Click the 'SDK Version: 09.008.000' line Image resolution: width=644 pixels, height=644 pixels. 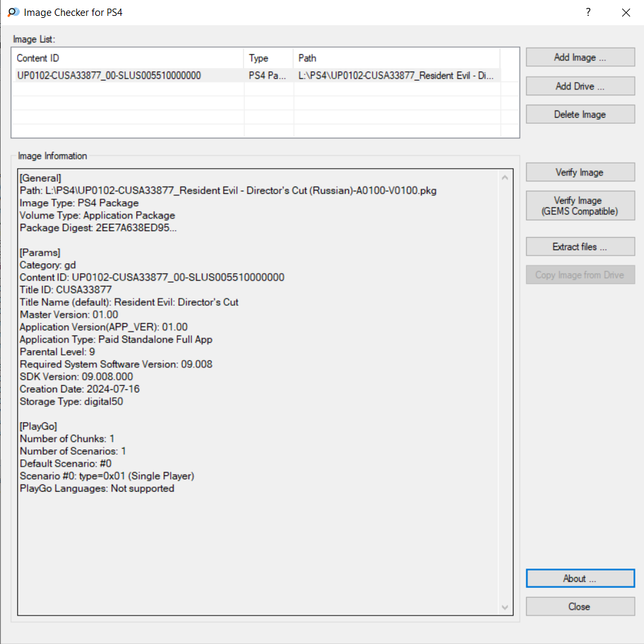(x=76, y=377)
